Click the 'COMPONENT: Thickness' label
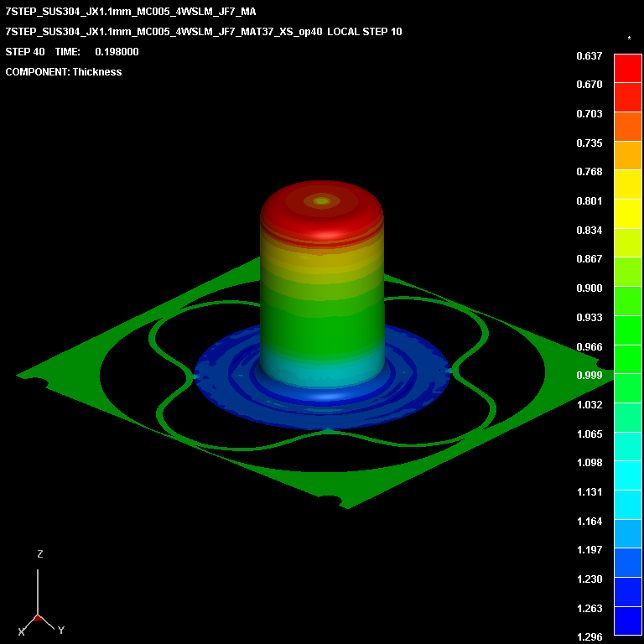 64,72
